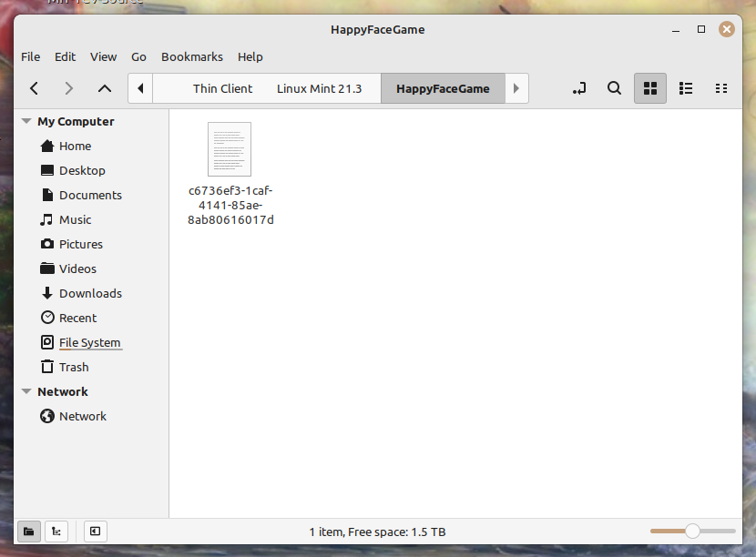Screen dimensions: 756x557
Task: Switch to icon view mode
Action: [x=650, y=88]
